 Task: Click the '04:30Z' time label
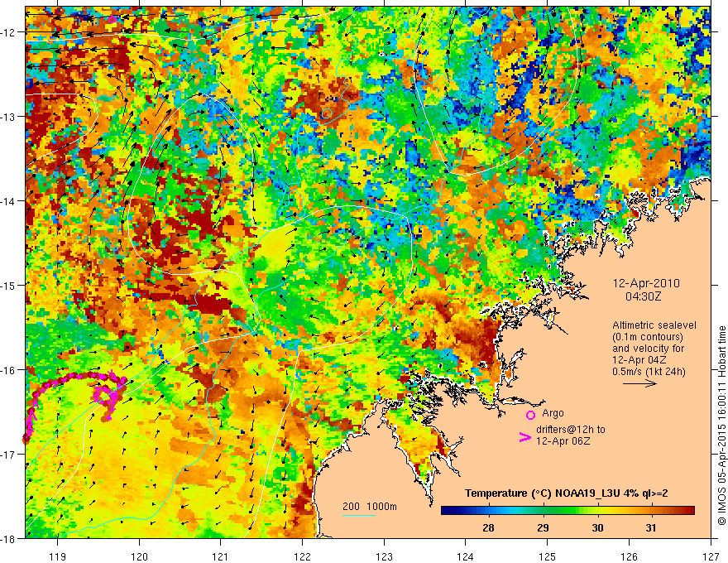click(x=643, y=296)
